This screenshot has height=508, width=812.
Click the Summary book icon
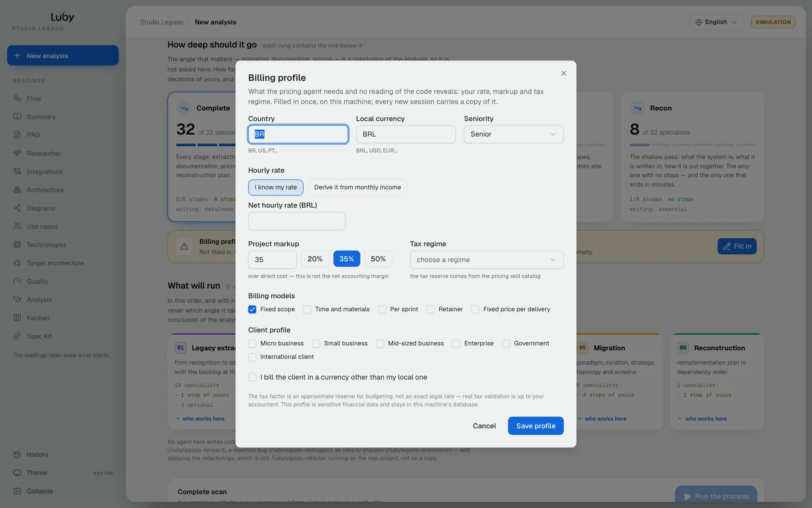[17, 117]
